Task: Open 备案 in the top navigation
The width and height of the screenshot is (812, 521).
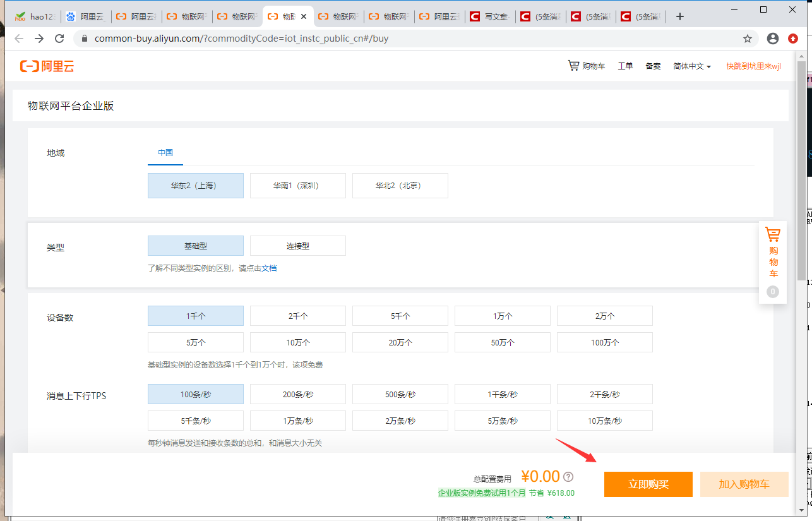Action: 653,66
